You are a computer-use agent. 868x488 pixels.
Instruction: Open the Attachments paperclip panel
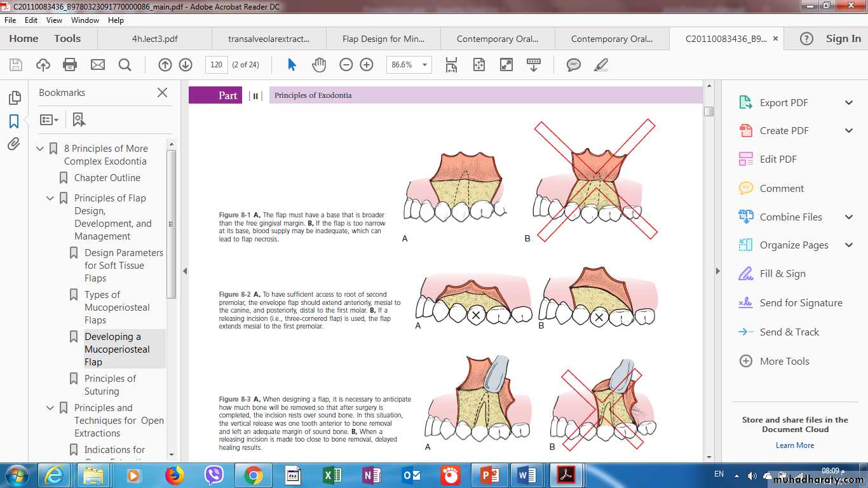tap(14, 144)
